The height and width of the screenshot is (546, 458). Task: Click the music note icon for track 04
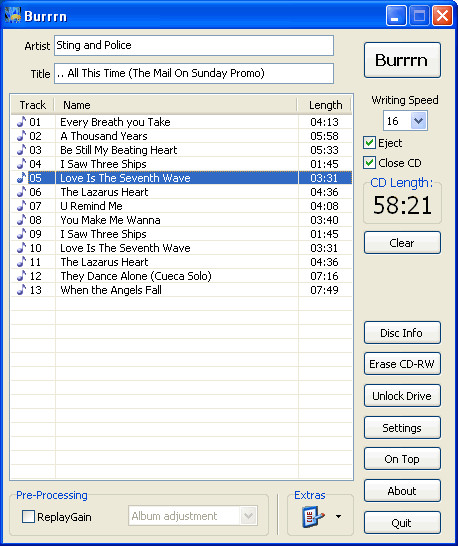coord(22,164)
